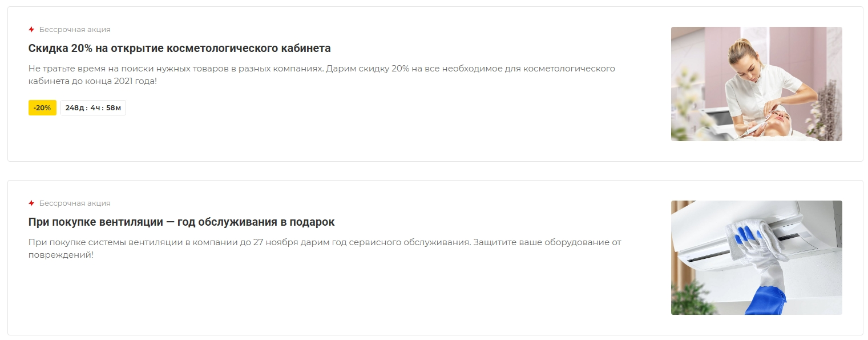Open the 'Скидка 20% на открытие косметологического кабинета' title
Viewport: 868px width, 340px height.
pos(180,48)
